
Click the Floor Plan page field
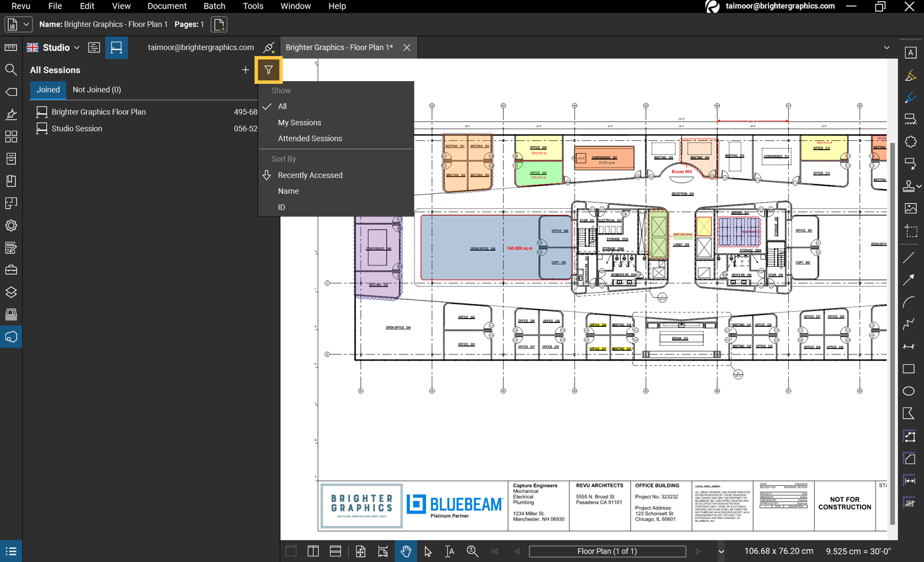coord(607,551)
